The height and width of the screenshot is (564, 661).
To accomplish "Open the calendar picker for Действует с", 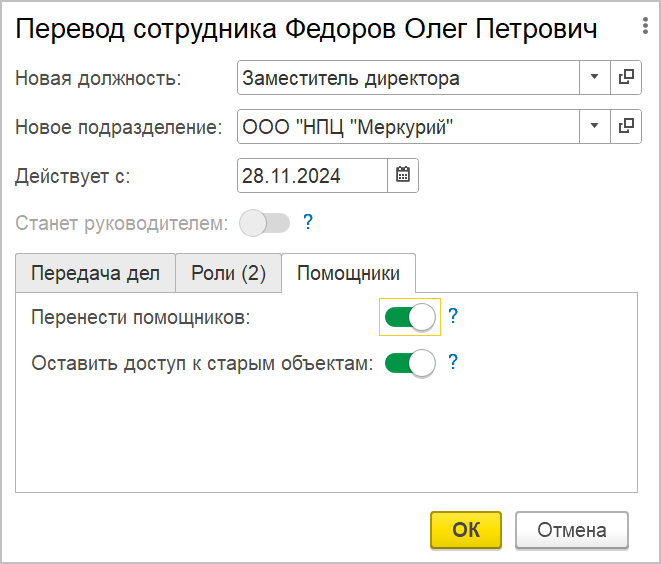I will click(x=403, y=175).
